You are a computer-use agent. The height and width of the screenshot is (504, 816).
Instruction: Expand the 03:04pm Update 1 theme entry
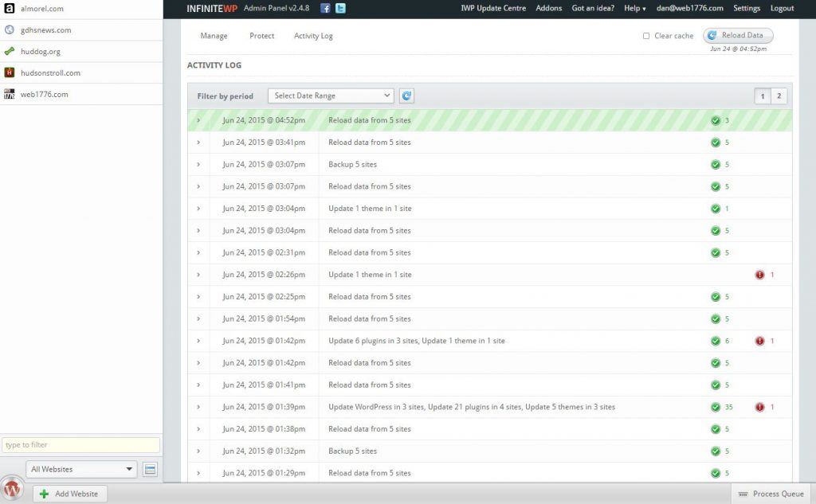pyautogui.click(x=198, y=208)
